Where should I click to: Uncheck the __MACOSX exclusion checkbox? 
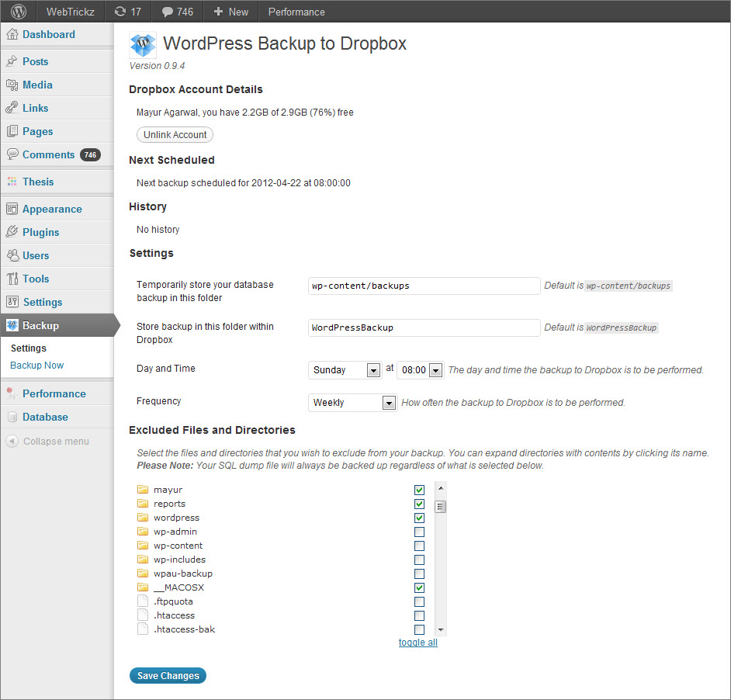point(419,587)
